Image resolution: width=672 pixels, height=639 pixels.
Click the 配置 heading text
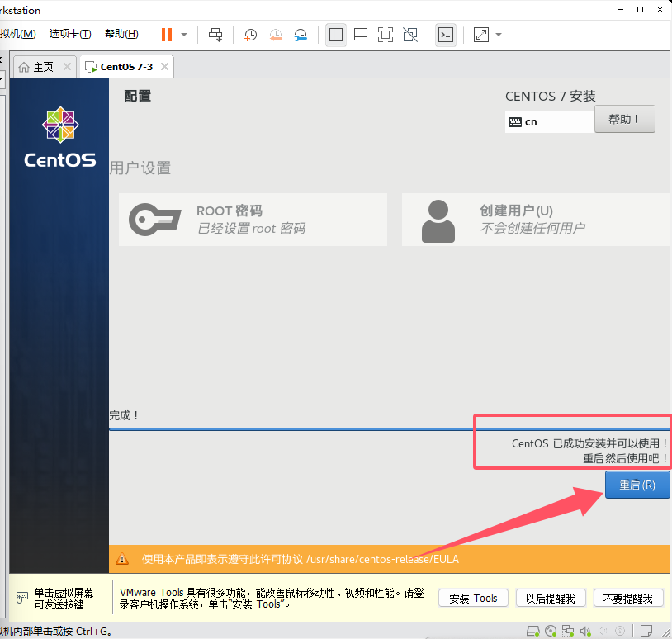(138, 96)
